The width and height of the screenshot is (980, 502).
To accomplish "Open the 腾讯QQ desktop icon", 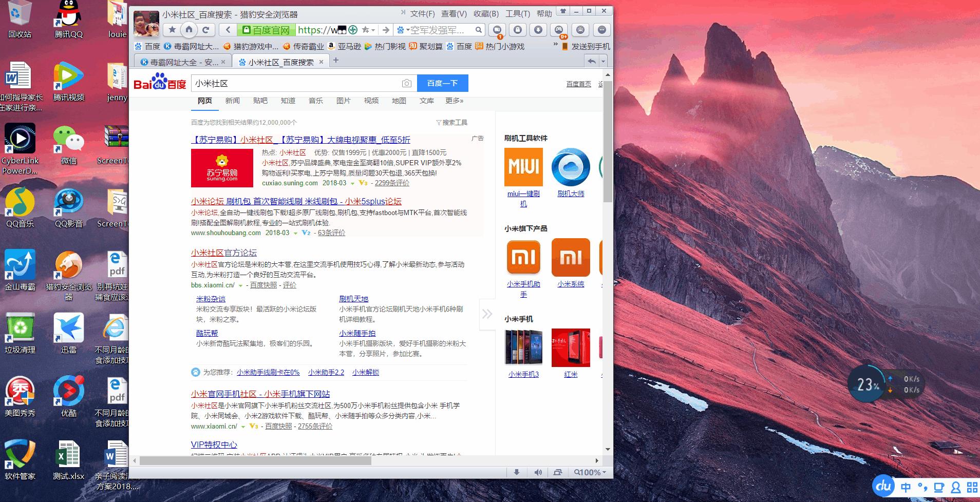I will [x=69, y=20].
